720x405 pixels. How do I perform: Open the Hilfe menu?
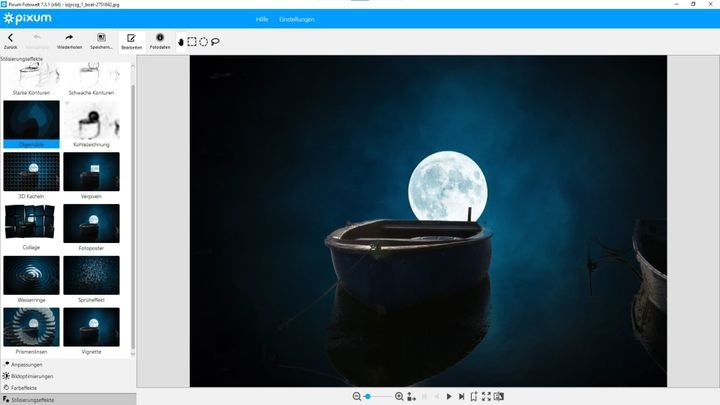point(262,19)
